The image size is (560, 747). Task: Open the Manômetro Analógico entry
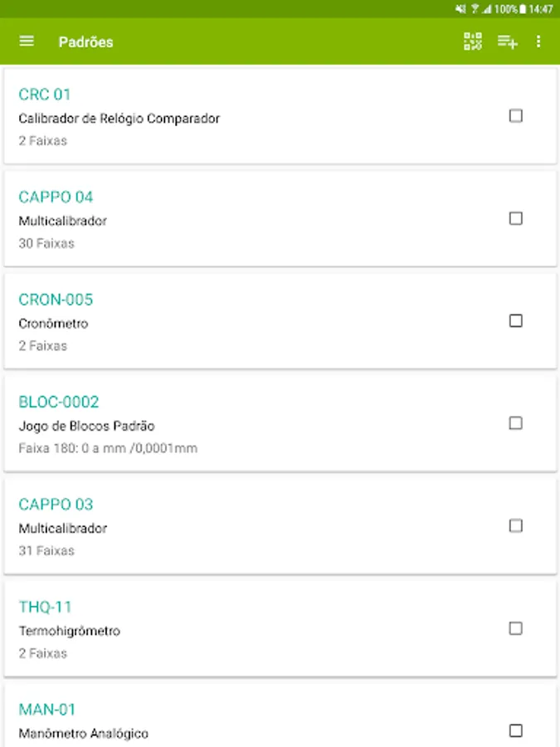(280, 715)
